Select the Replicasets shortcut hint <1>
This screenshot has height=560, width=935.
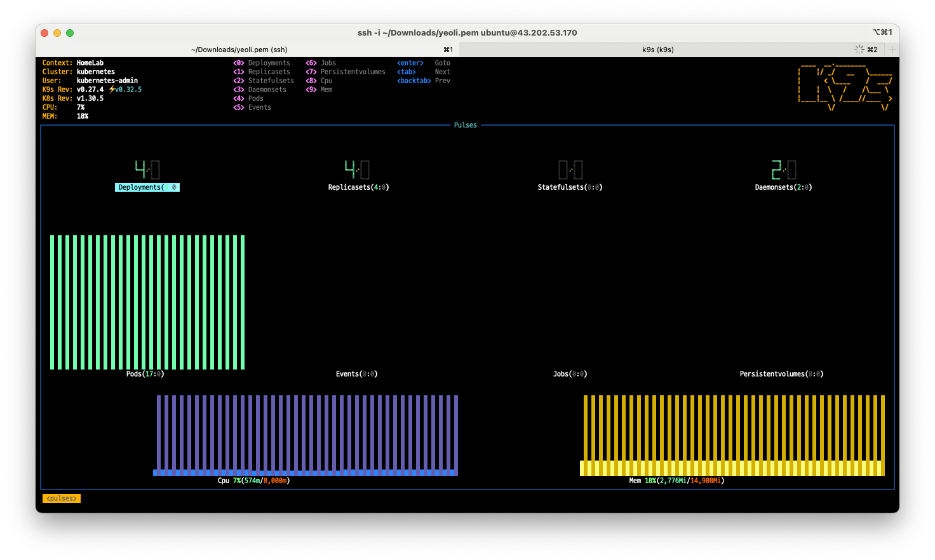coord(262,72)
